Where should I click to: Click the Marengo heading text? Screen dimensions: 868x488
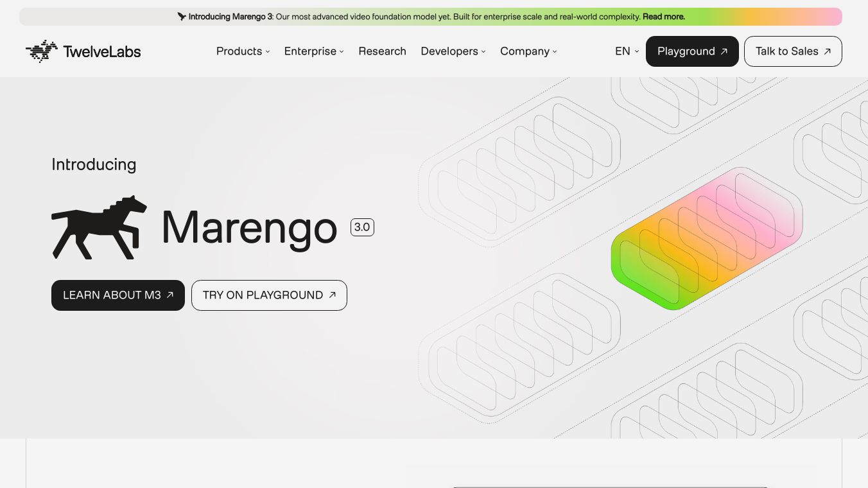(x=250, y=228)
